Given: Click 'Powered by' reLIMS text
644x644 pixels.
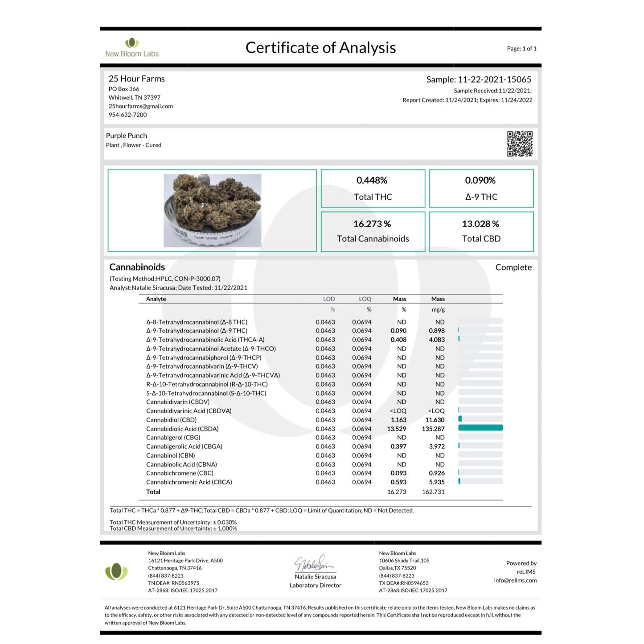Looking at the screenshot, I should click(521, 563).
